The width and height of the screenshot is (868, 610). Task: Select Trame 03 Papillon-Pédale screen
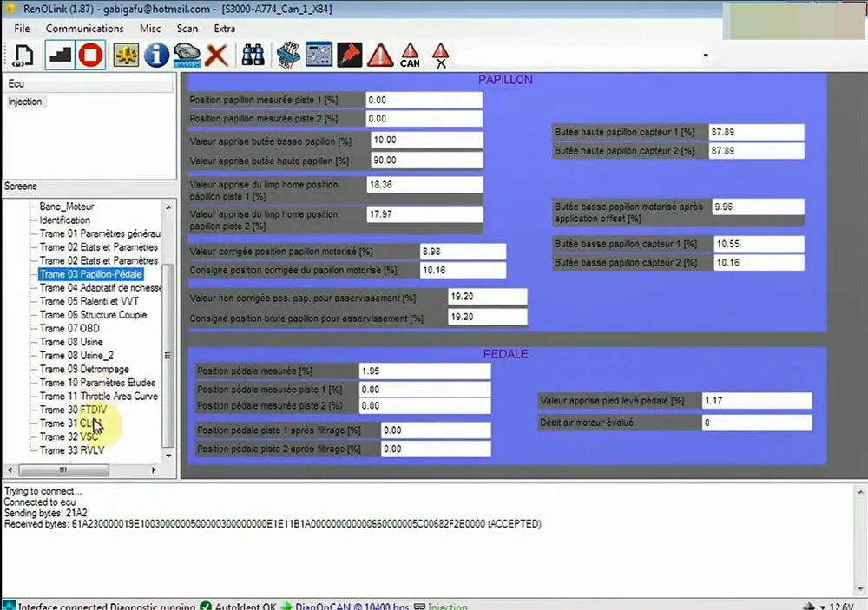point(91,274)
